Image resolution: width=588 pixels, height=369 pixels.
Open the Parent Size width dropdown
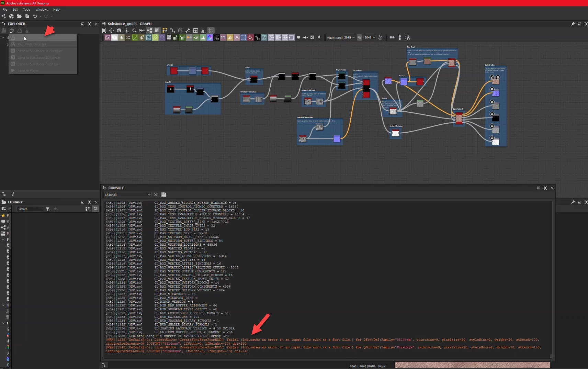point(349,37)
